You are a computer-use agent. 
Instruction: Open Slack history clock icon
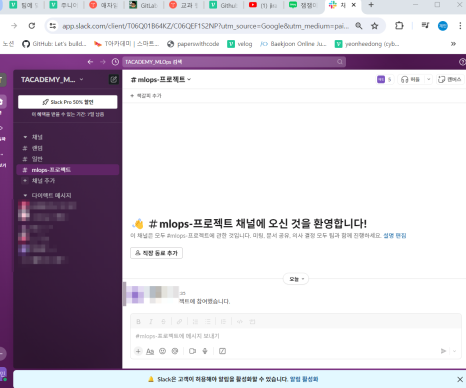click(x=115, y=62)
